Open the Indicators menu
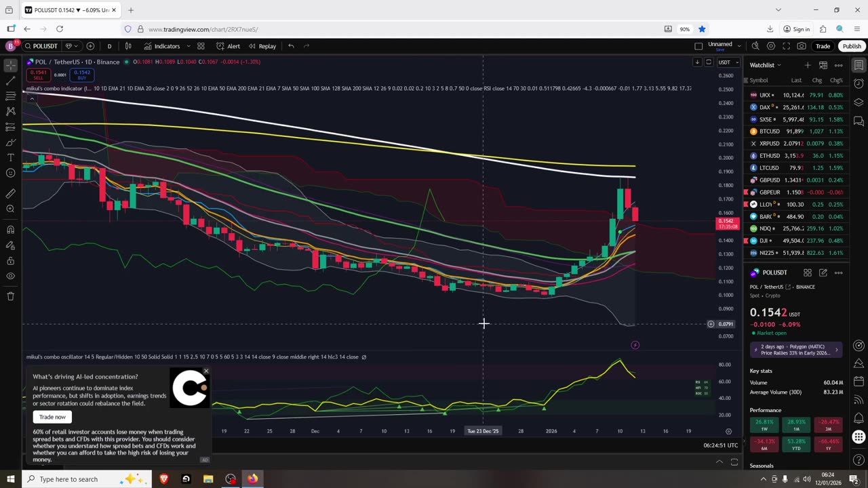Image resolution: width=868 pixels, height=488 pixels. (161, 46)
